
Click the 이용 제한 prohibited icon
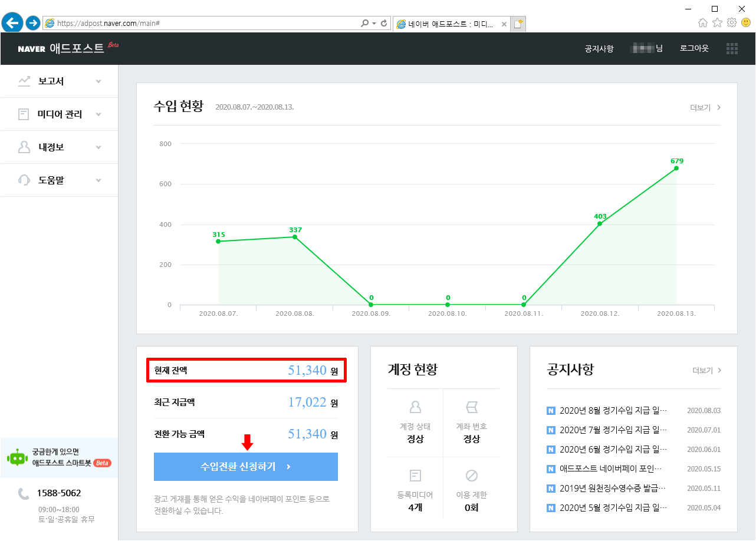coord(472,476)
